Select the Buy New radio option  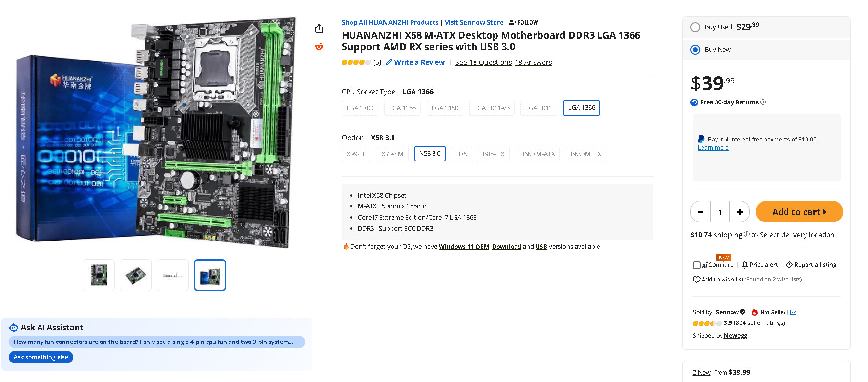coord(695,50)
